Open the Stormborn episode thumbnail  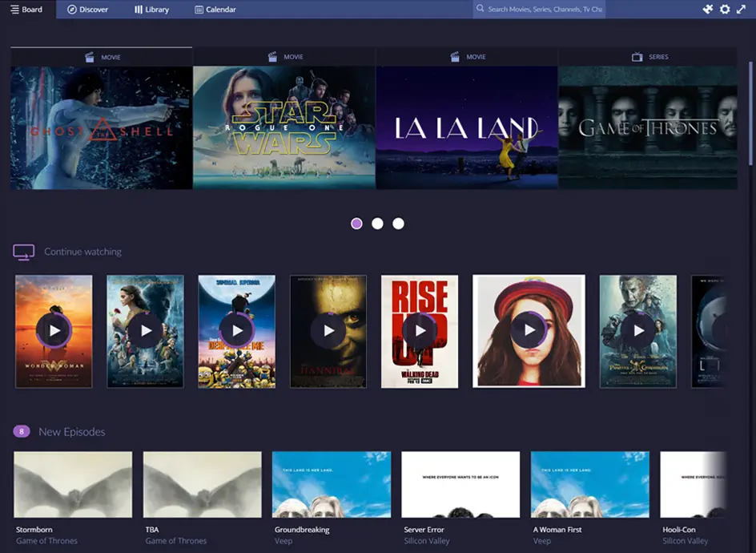click(x=73, y=485)
